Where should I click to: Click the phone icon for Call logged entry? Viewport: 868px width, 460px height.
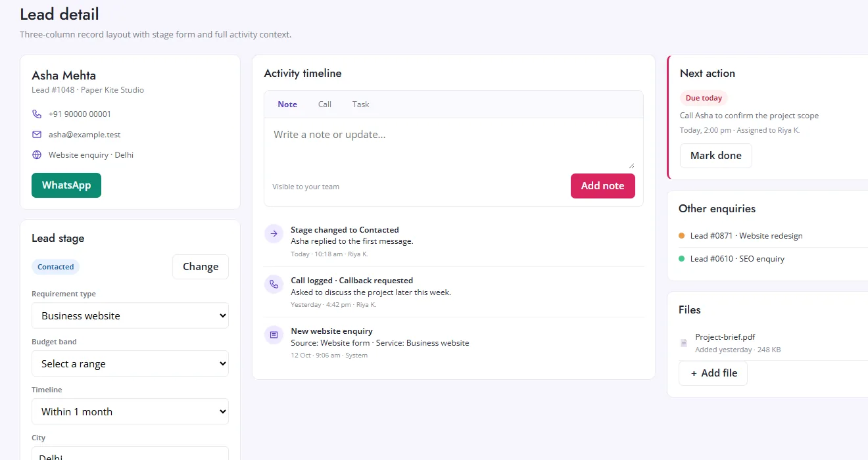click(274, 285)
